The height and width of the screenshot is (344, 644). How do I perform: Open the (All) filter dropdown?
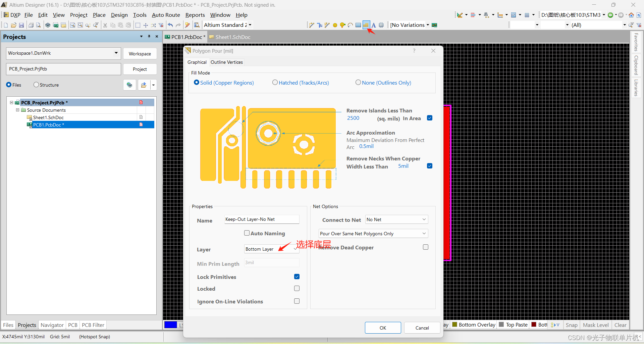tap(625, 25)
